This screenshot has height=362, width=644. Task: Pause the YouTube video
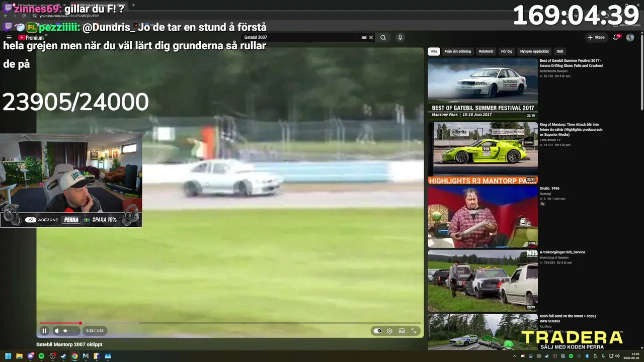tap(44, 331)
